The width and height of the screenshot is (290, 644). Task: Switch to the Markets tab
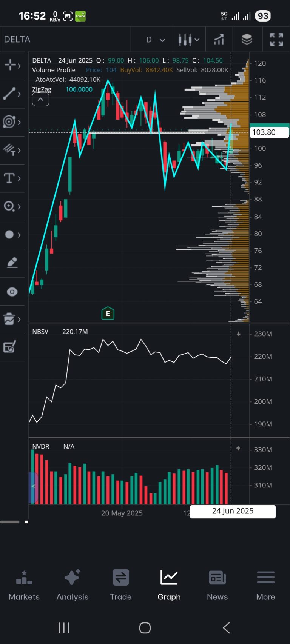pos(24,585)
